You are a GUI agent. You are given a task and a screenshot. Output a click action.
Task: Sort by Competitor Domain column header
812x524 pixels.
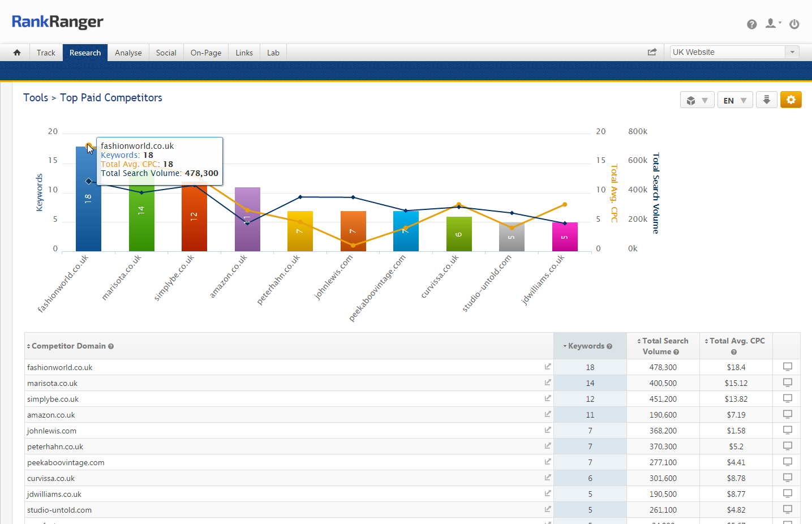click(68, 346)
